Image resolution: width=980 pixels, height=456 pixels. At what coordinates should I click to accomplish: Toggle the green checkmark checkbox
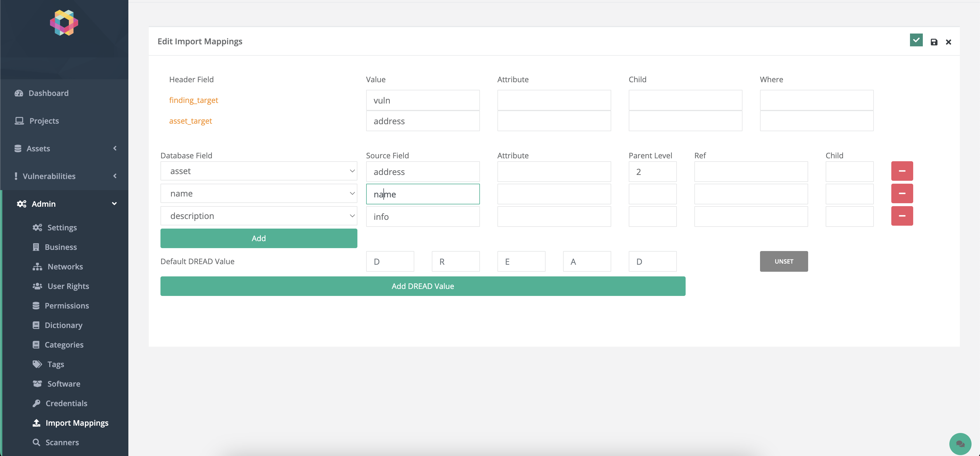[916, 40]
